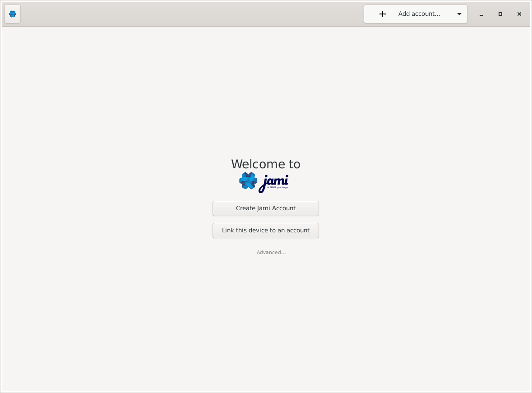This screenshot has width=532, height=393.
Task: Click Create Jami Account button
Action: click(x=266, y=208)
